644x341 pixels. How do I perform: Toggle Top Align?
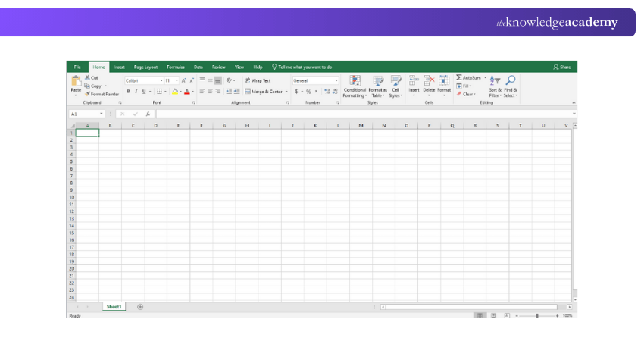202,80
